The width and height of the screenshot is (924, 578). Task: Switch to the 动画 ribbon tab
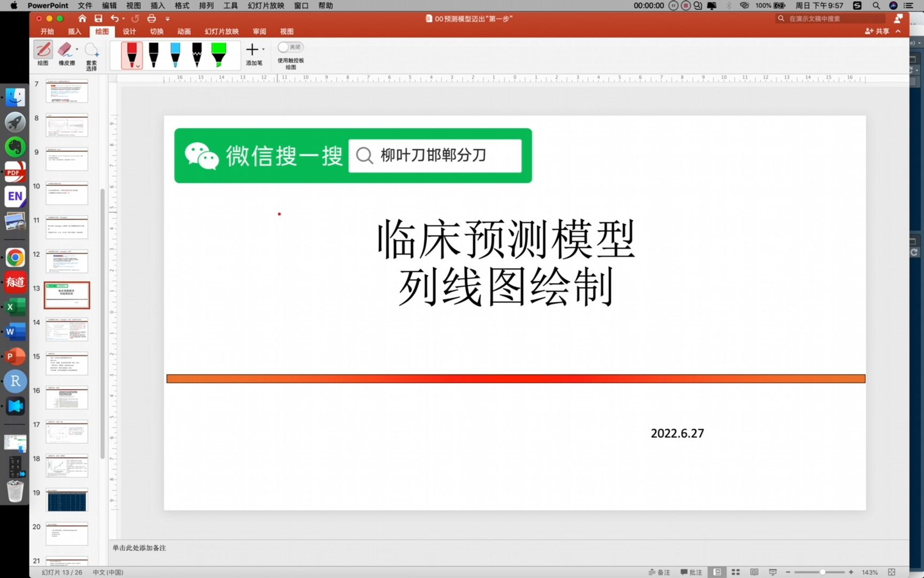[184, 31]
